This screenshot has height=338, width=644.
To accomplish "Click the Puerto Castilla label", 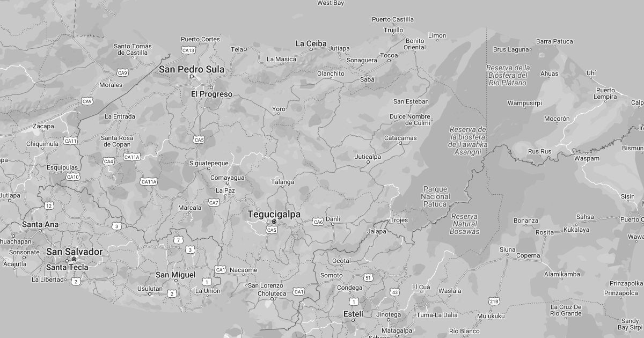I will coord(393,20).
